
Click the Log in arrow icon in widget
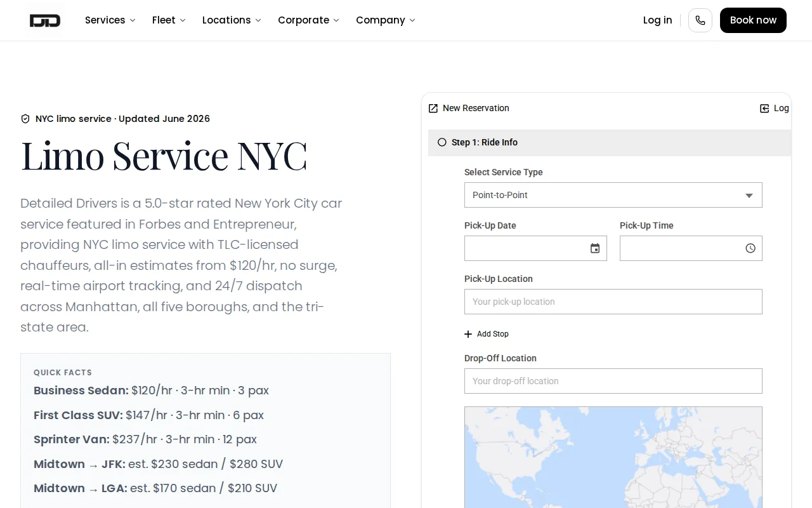[764, 109]
